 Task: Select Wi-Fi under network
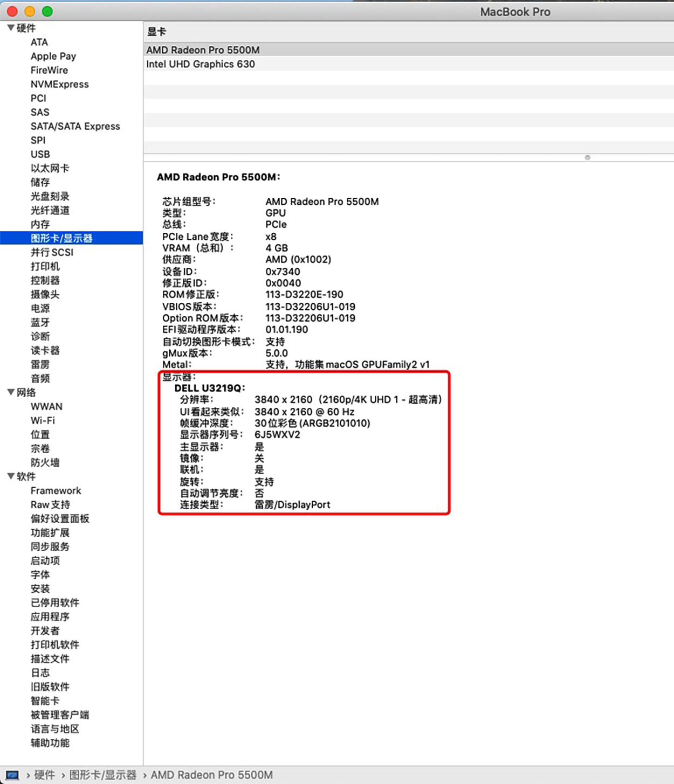(x=43, y=420)
